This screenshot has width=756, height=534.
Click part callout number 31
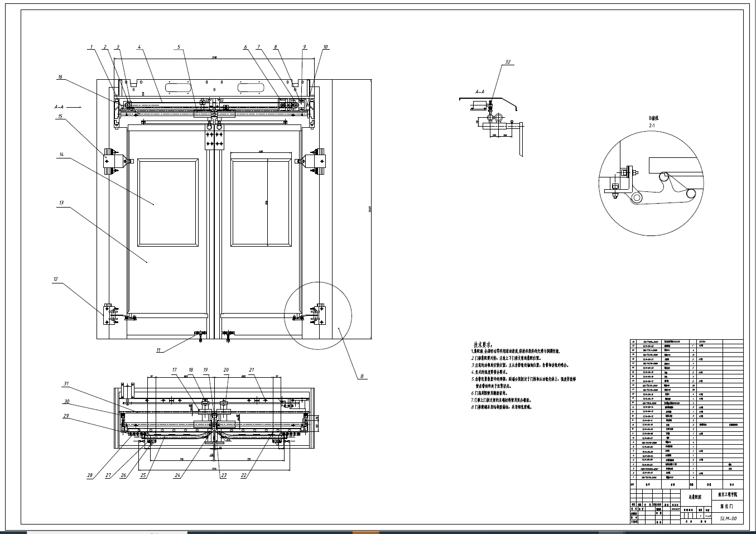pyautogui.click(x=65, y=383)
